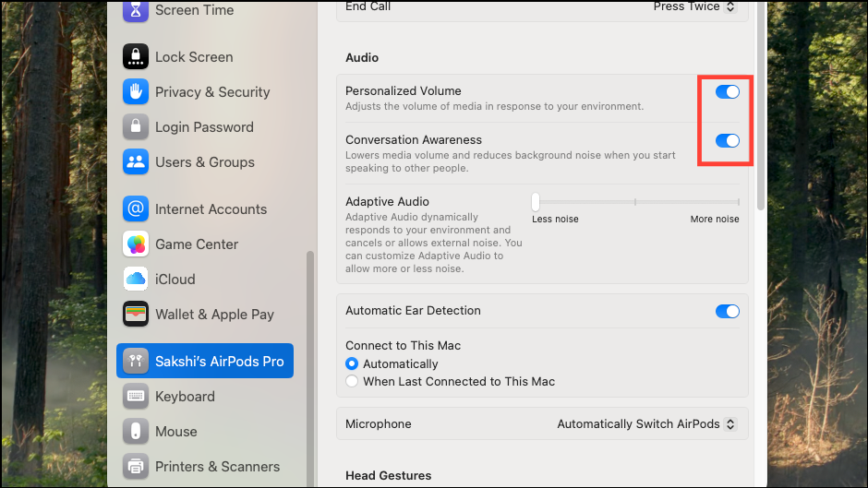Open the Keyboard icon in sidebar
The height and width of the screenshot is (488, 868).
pos(136,396)
